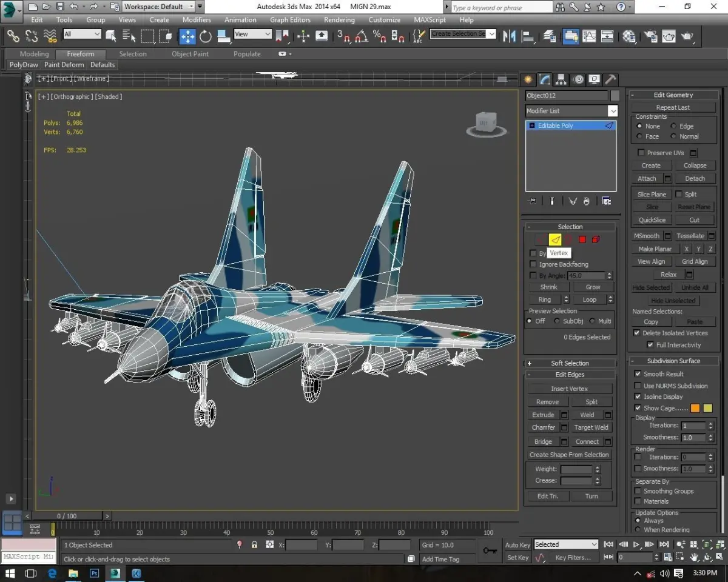Viewport: 728px width, 582px height.
Task: Click the ViewCube in viewport
Action: [x=486, y=123]
